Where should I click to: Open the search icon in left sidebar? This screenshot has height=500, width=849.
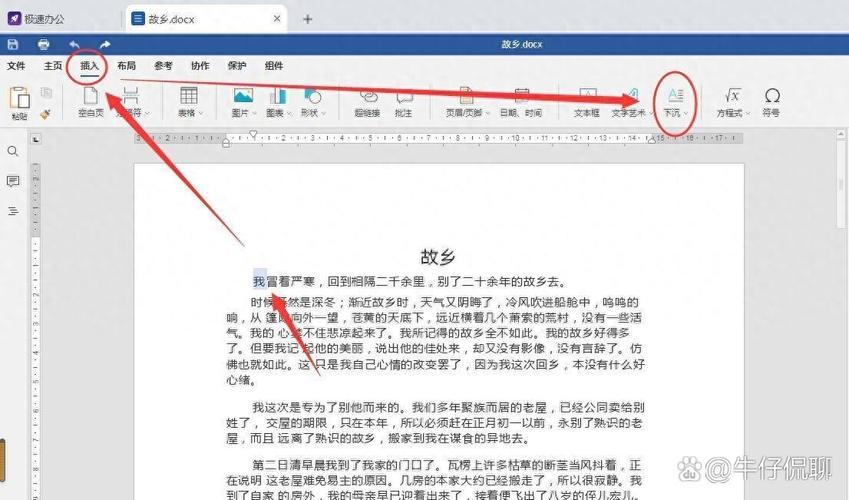(x=13, y=151)
